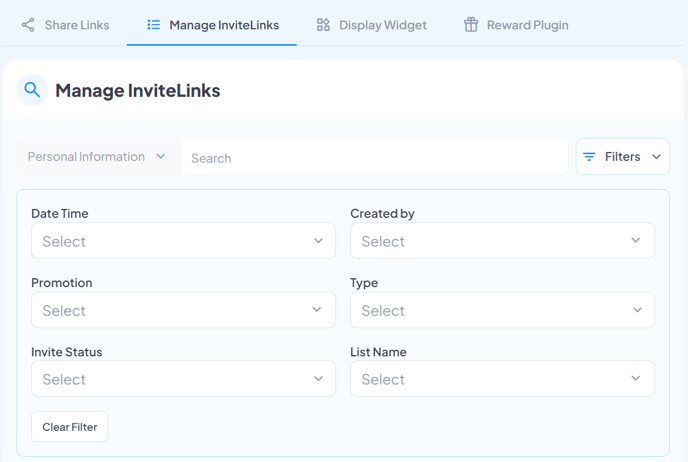Open the Reward Plugin tab
Viewport: 688px width, 462px height.
tap(516, 25)
